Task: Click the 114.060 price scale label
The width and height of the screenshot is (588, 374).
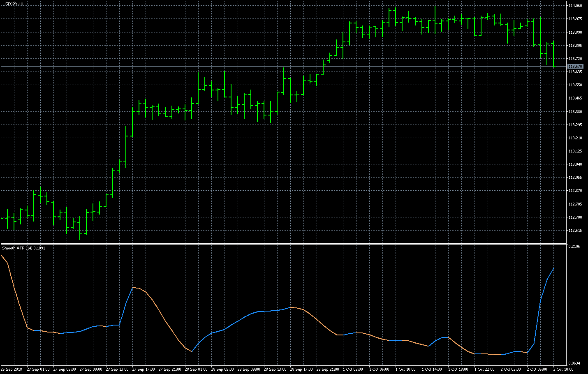Action: pyautogui.click(x=575, y=6)
